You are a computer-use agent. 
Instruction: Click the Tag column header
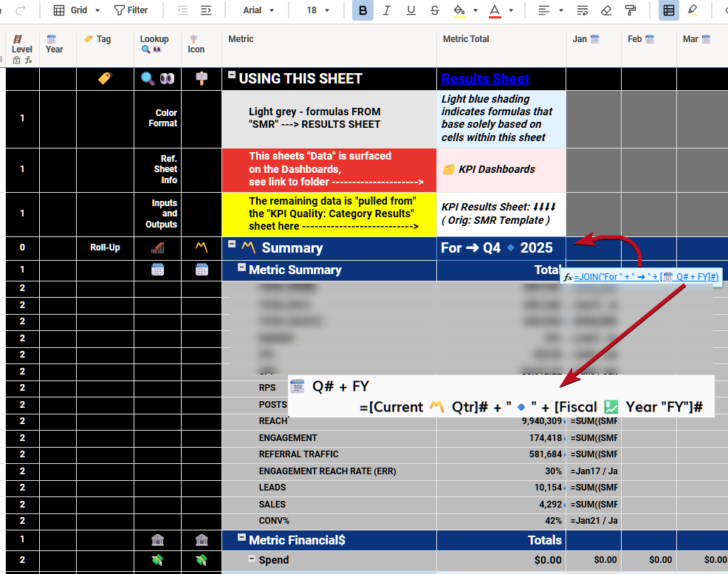(105, 49)
